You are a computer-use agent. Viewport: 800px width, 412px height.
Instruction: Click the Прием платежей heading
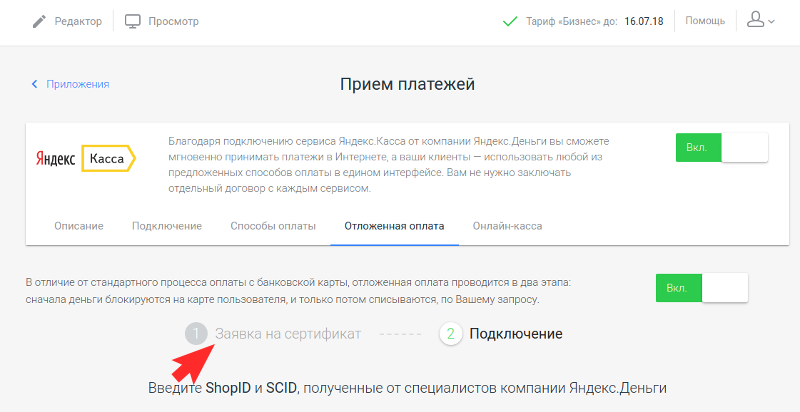pos(408,84)
